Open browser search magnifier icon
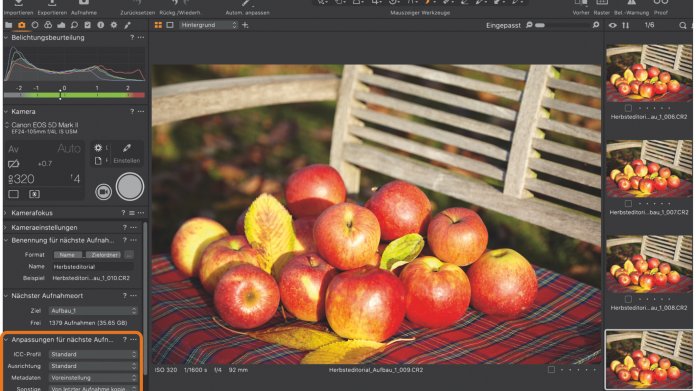696x391 pixels. (x=682, y=26)
